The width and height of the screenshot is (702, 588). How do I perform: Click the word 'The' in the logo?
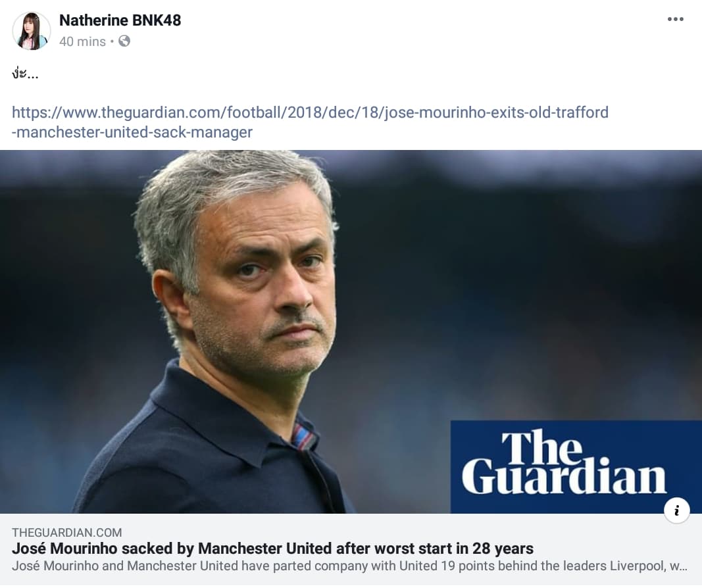tap(541, 447)
